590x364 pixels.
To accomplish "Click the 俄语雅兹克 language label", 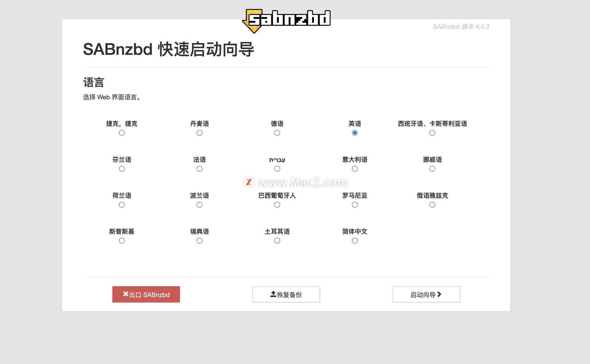I will point(432,196).
